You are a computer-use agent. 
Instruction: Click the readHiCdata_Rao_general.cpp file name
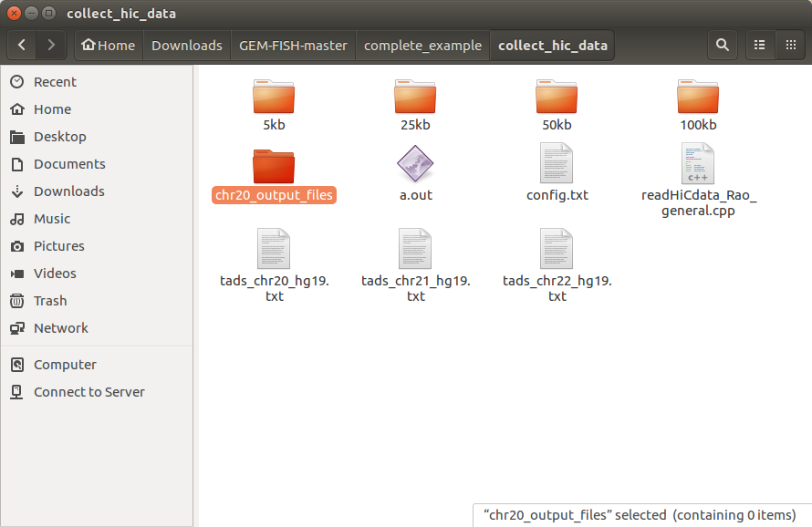point(699,203)
